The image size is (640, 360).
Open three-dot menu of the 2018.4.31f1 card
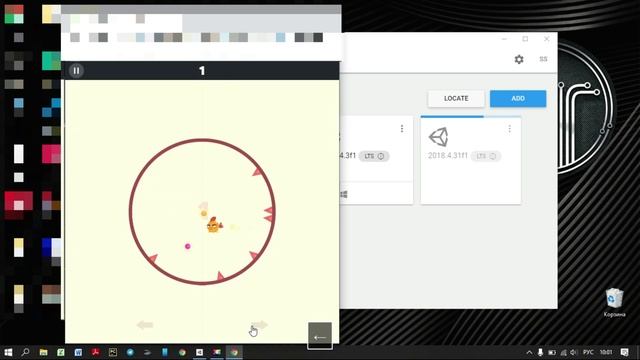pos(509,129)
